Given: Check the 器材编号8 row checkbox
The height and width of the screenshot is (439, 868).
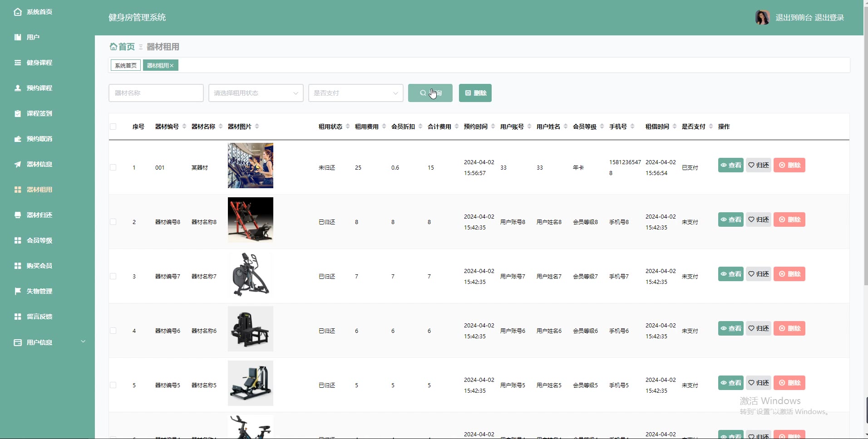Looking at the screenshot, I should coord(113,222).
